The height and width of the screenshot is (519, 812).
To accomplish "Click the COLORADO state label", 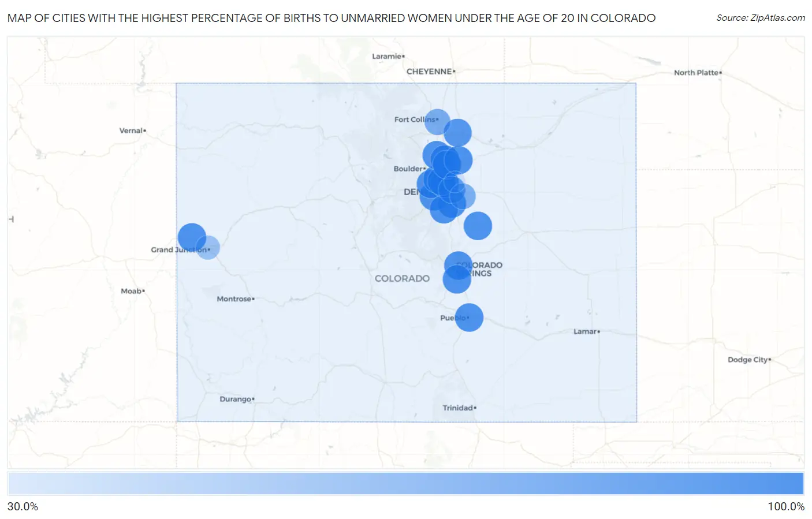I will (x=402, y=278).
